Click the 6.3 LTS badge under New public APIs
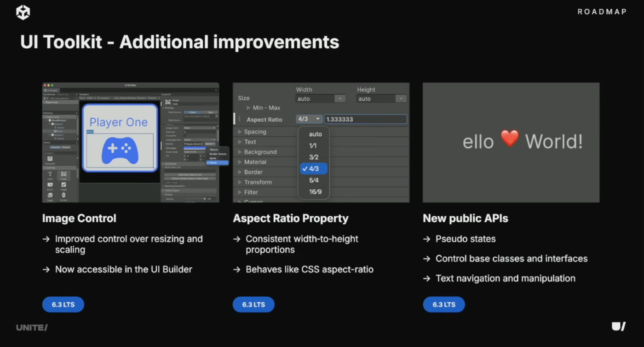 pos(444,305)
